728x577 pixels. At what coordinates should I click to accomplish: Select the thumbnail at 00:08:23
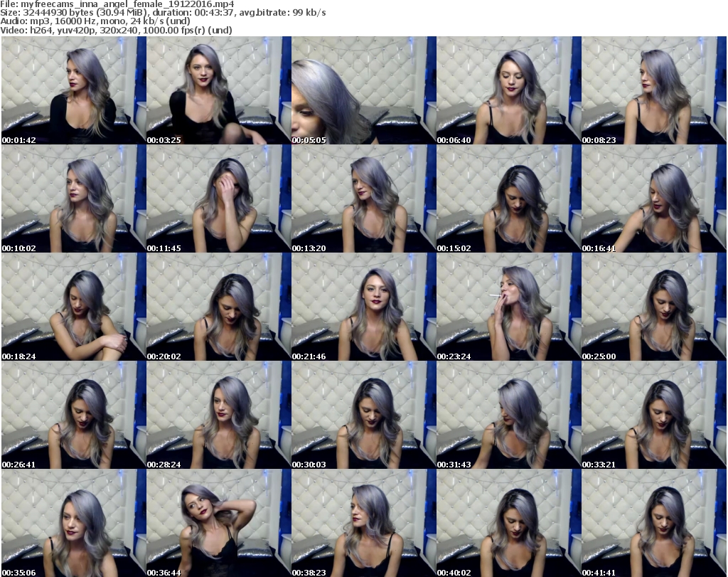click(654, 90)
